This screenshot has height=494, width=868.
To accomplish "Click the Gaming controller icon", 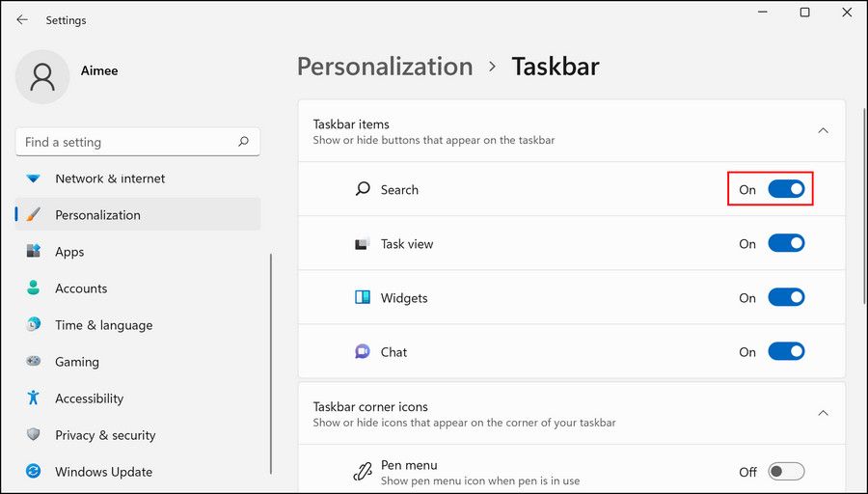I will click(34, 362).
